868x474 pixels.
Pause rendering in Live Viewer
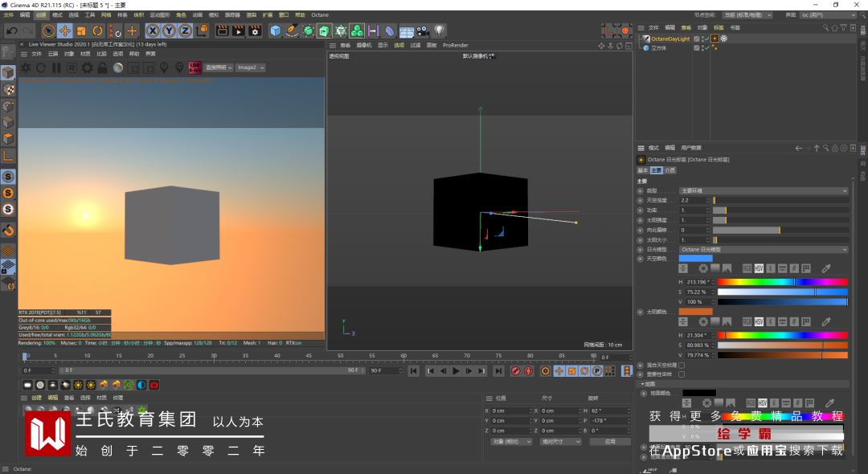point(56,68)
